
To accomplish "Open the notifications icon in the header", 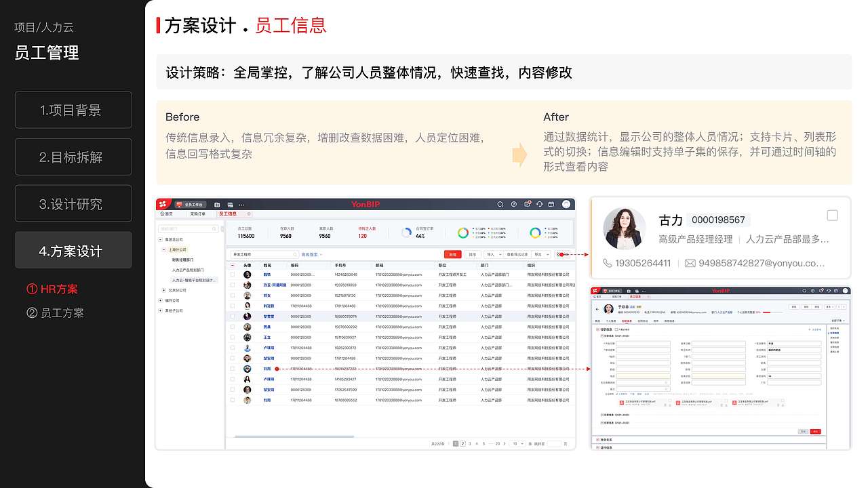I will 528,204.
